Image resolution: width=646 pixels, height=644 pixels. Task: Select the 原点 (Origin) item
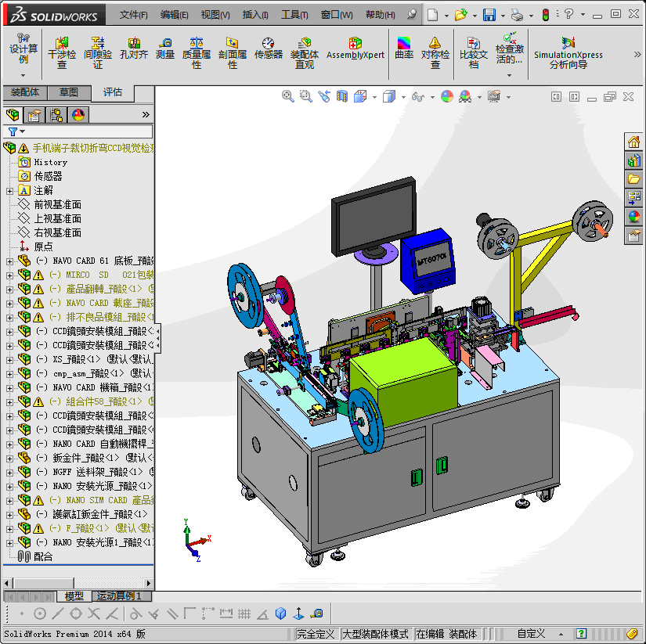click(x=43, y=246)
